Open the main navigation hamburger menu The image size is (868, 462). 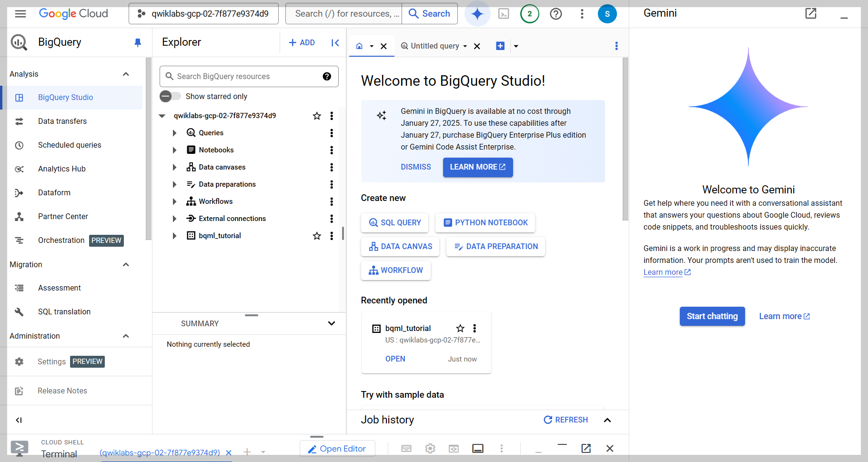pos(20,14)
